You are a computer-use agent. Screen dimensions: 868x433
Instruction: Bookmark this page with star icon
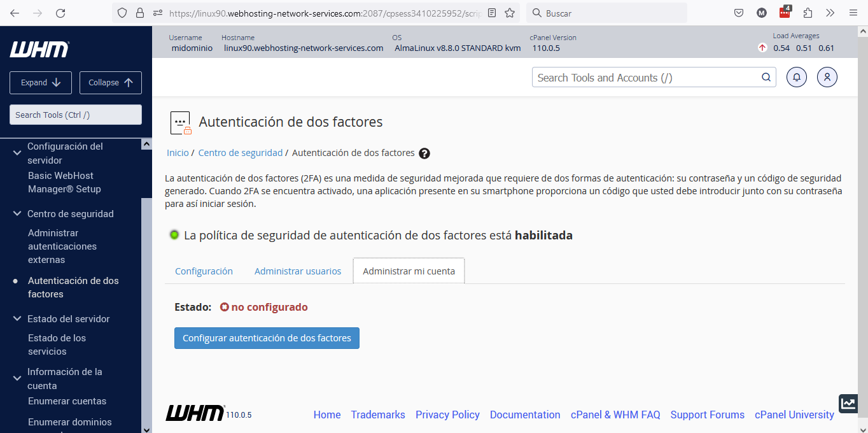point(510,13)
